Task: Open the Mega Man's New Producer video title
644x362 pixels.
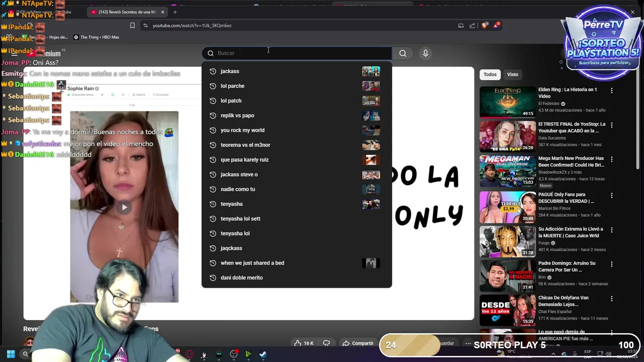Action: point(571,161)
